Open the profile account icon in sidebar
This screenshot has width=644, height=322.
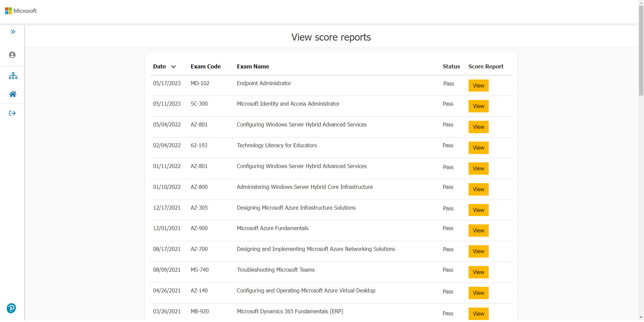pyautogui.click(x=12, y=55)
